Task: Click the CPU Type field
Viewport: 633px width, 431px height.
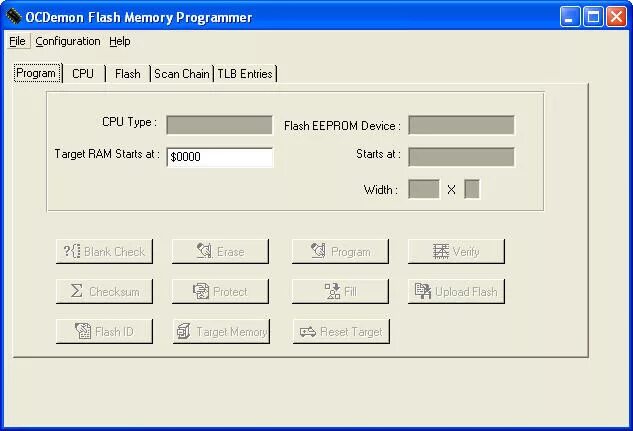Action: pos(219,125)
